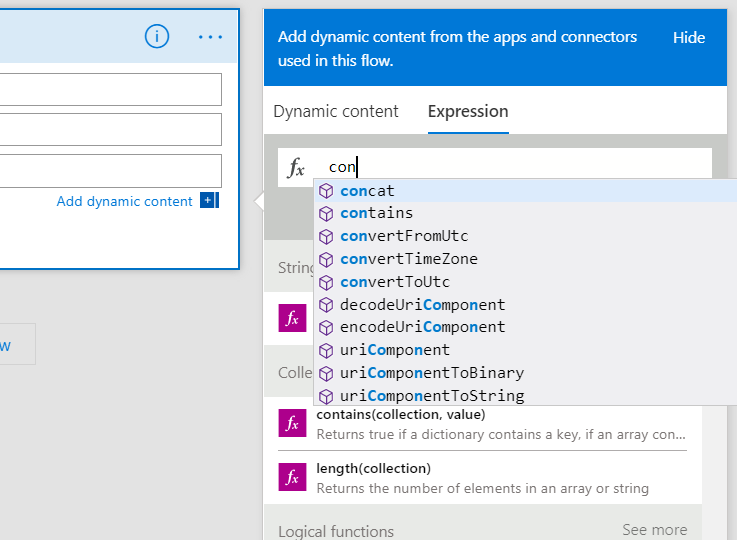The width and height of the screenshot is (737, 540).
Task: Hide the dynamic content panel
Action: (x=689, y=38)
